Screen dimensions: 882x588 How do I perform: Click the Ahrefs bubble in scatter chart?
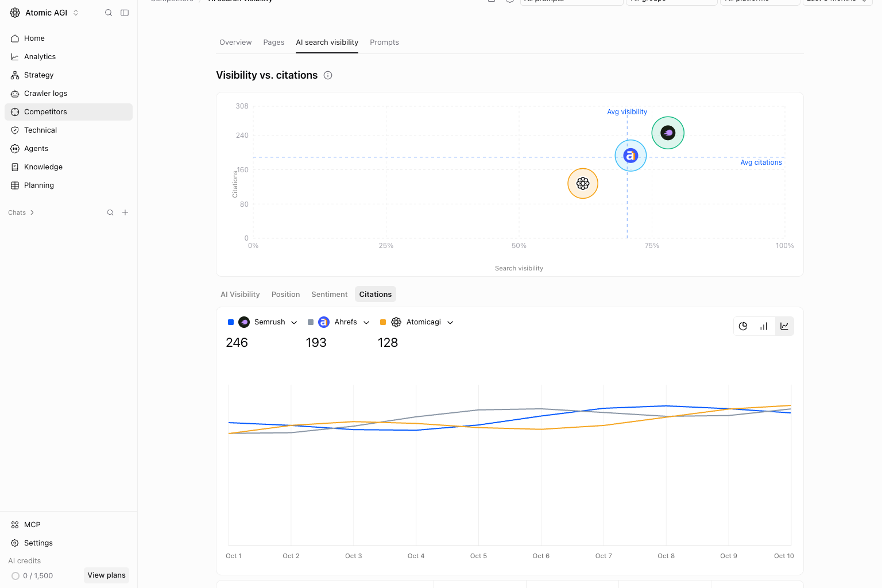pyautogui.click(x=630, y=156)
